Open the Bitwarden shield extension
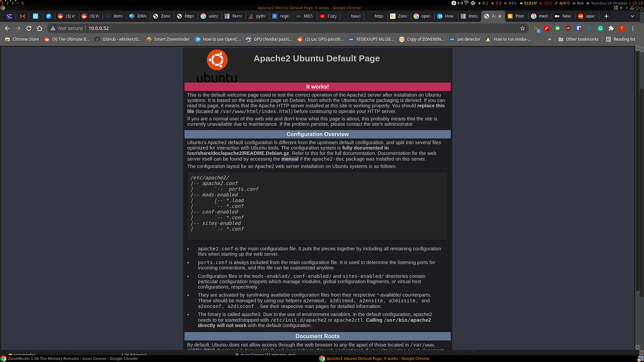The image size is (644, 362). (x=579, y=28)
